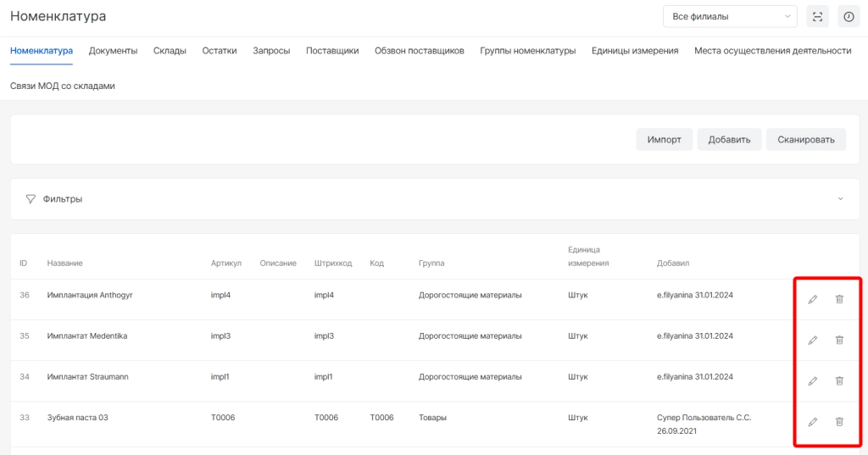Edit the Имплантат Straumann entry
This screenshot has height=455, width=868.
pyautogui.click(x=812, y=380)
